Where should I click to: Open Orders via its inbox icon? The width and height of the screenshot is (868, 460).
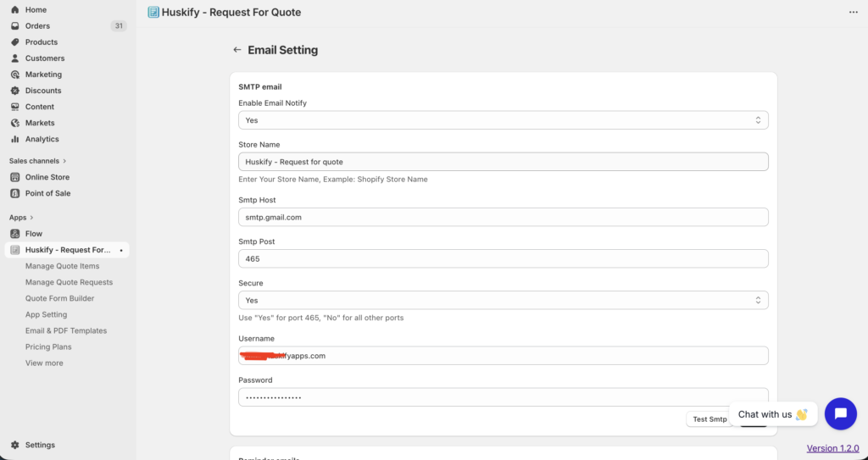tap(15, 25)
